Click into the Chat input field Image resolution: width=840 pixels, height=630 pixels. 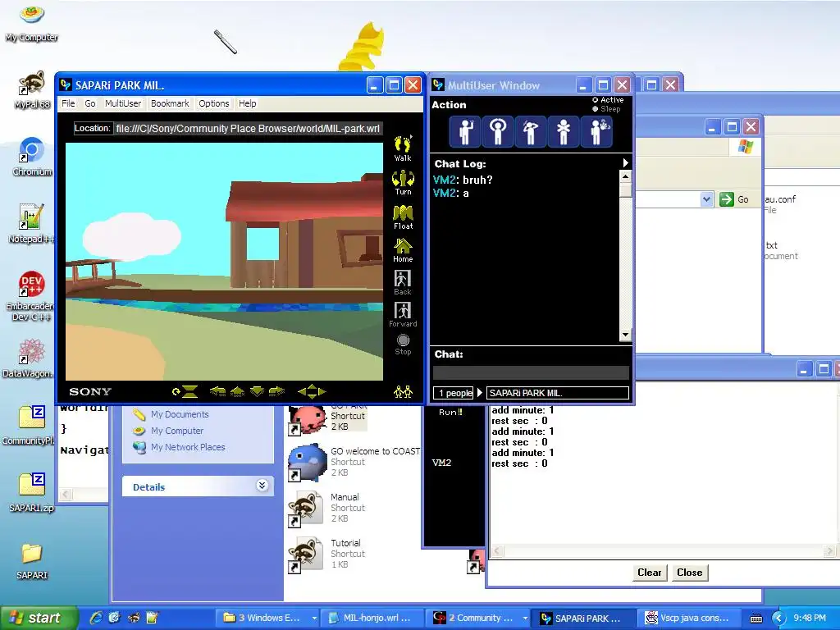tap(531, 372)
